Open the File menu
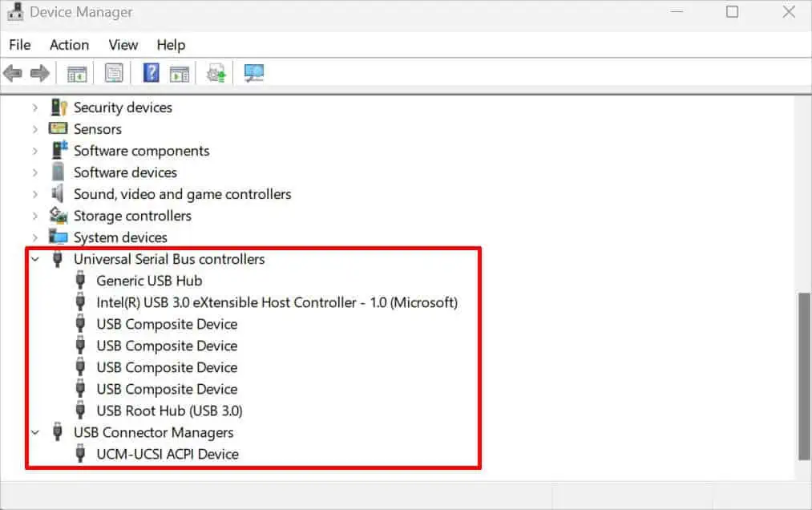This screenshot has width=812, height=510. [19, 45]
